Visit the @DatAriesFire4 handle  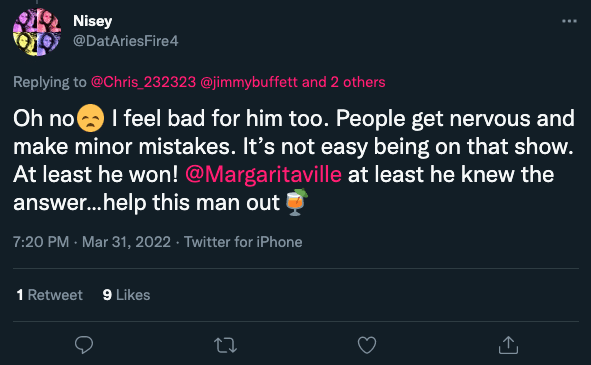[x=126, y=41]
